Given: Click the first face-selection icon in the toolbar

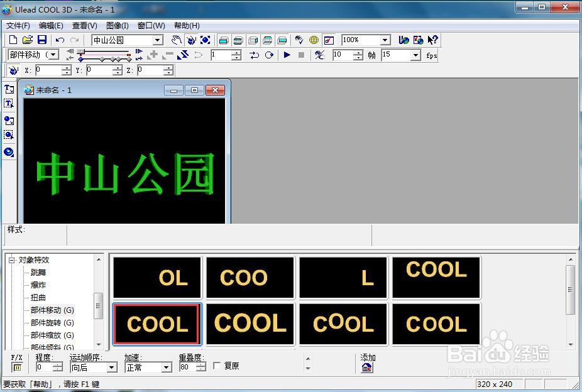Looking at the screenshot, I should (x=224, y=40).
